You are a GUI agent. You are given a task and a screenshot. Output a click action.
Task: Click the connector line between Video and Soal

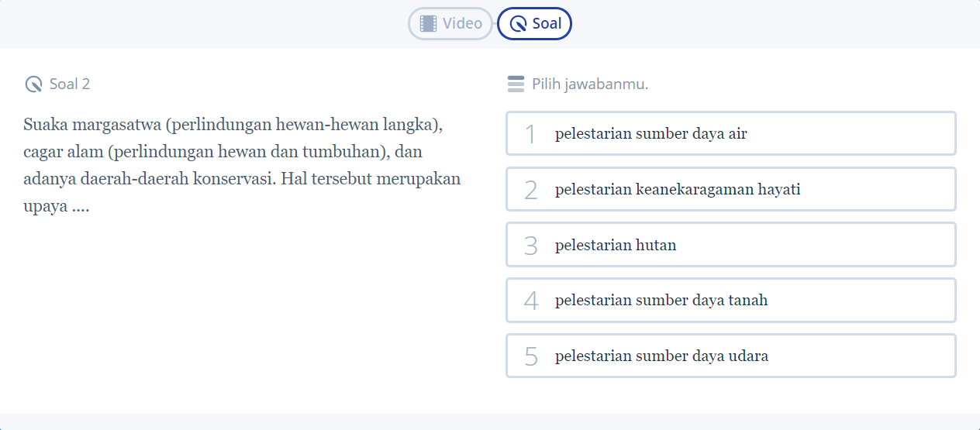pyautogui.click(x=495, y=23)
